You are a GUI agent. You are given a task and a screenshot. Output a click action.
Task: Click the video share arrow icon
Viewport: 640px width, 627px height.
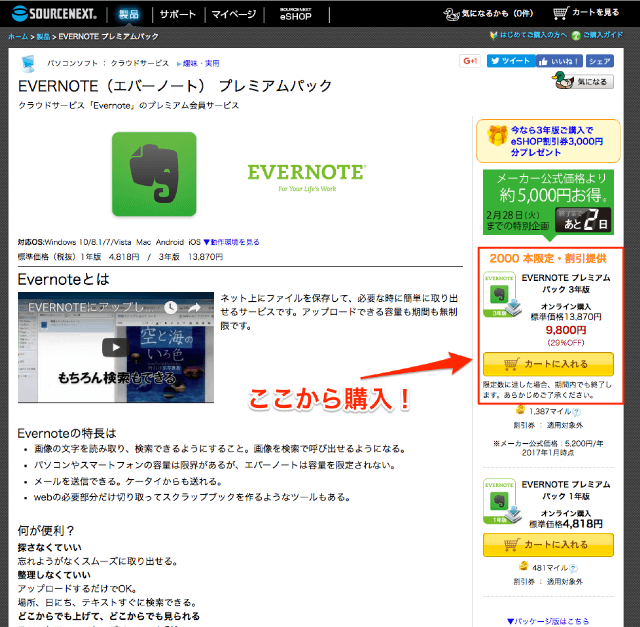coord(195,307)
